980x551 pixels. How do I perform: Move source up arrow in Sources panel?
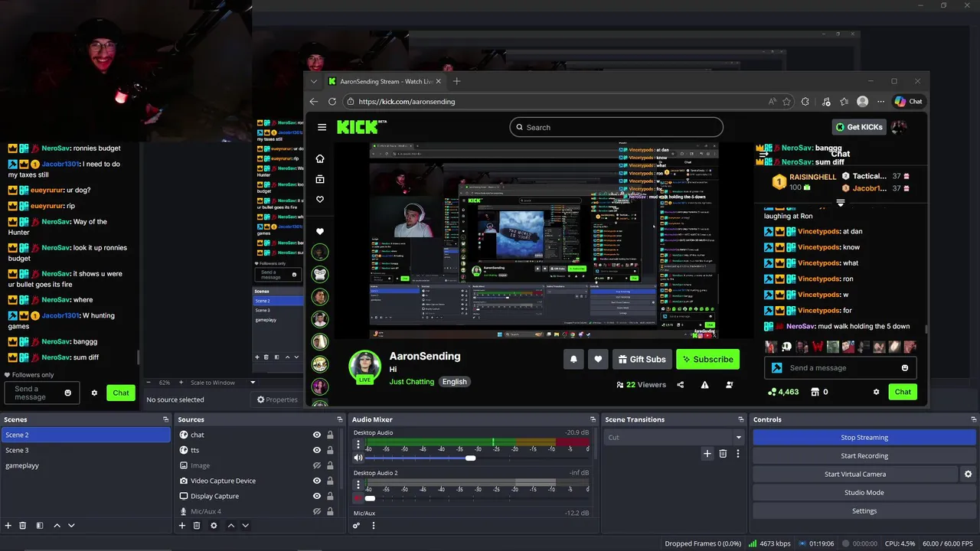tap(231, 526)
